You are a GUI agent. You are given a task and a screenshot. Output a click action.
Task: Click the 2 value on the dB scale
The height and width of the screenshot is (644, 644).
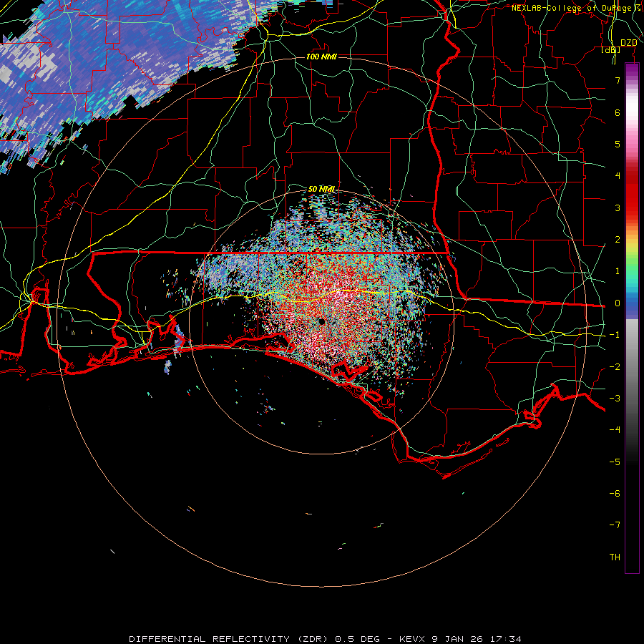[x=618, y=240]
